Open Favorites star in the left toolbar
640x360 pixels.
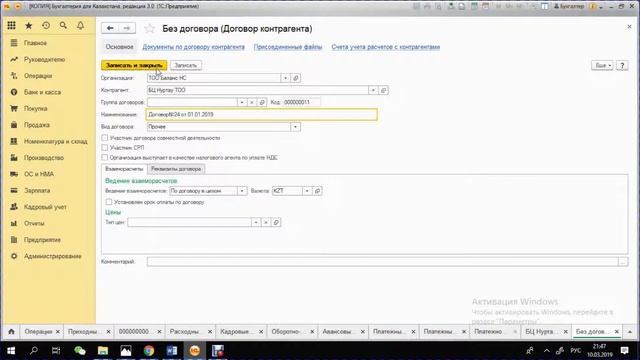(29, 26)
